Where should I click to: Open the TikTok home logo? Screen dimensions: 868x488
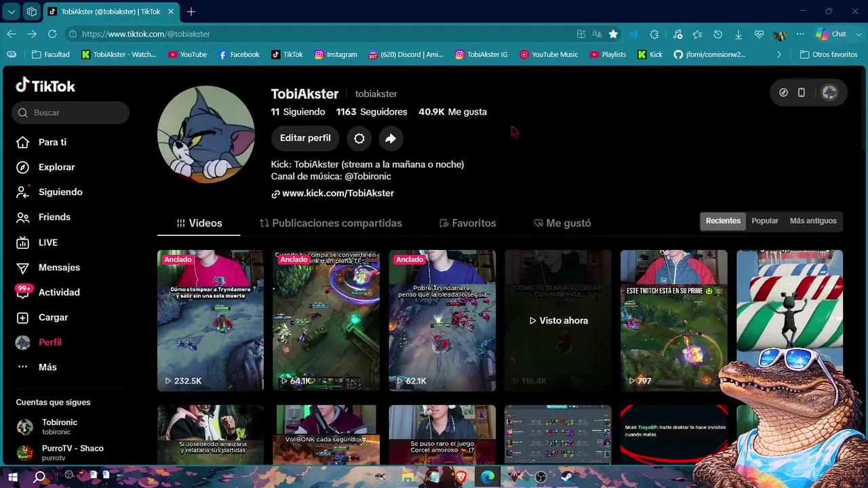pyautogui.click(x=45, y=85)
